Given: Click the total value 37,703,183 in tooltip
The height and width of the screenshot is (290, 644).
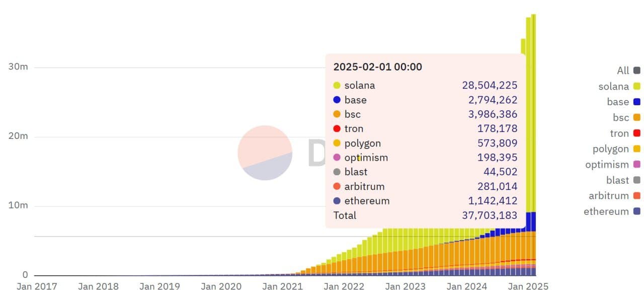Looking at the screenshot, I should pyautogui.click(x=490, y=215).
